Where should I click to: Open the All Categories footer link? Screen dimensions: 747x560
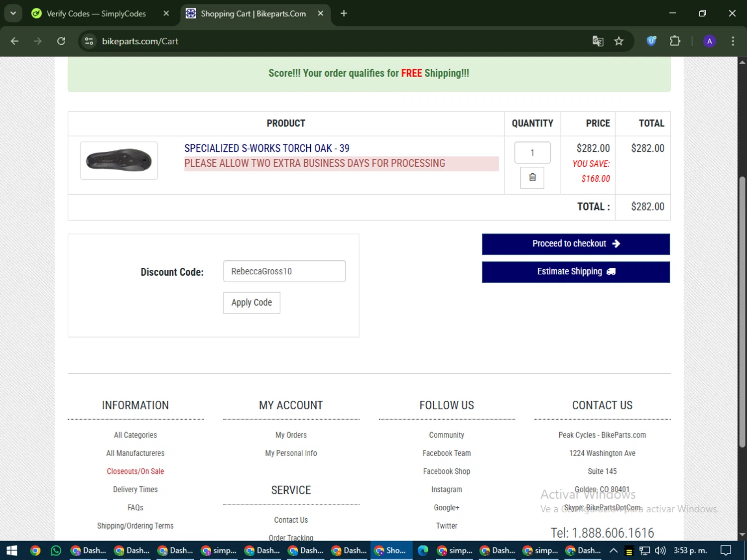pyautogui.click(x=135, y=435)
